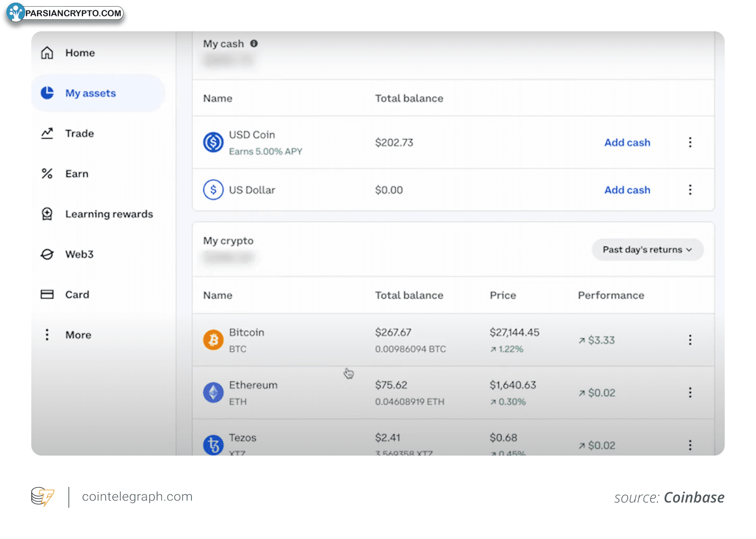The image size is (756, 539).
Task: Click the Ethereum diamond logo icon
Action: [213, 393]
